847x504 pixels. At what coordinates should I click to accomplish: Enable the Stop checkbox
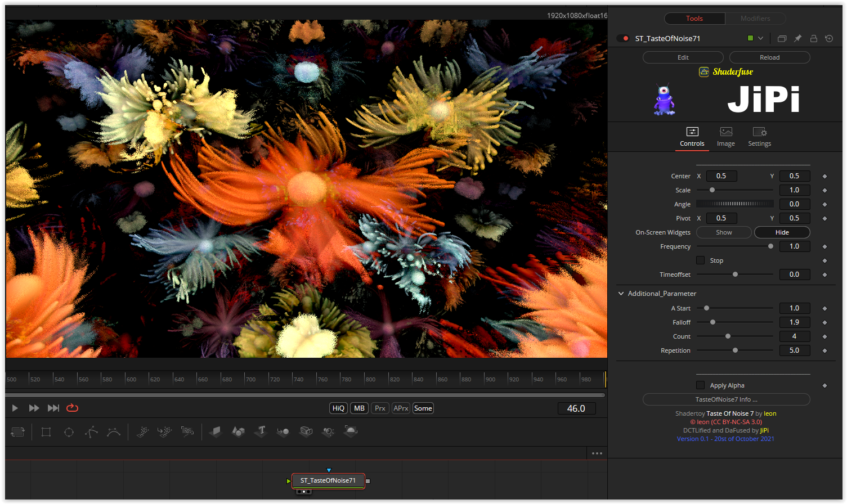(700, 260)
